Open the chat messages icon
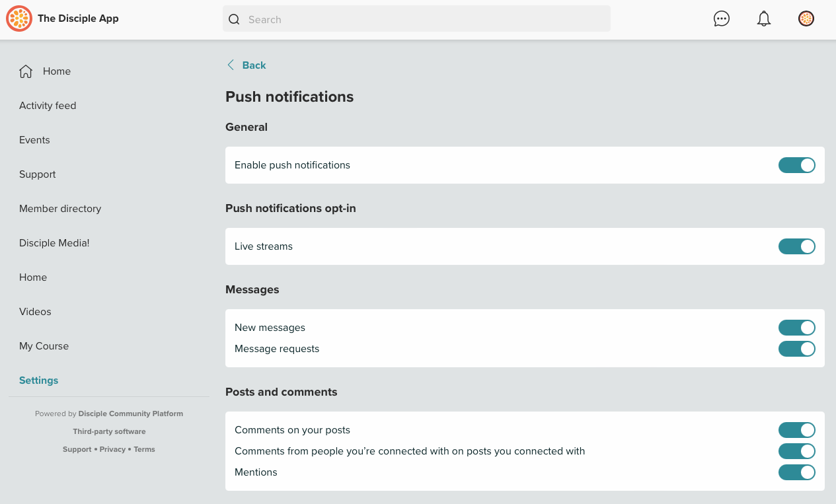Viewport: 836px width, 504px height. tap(721, 18)
